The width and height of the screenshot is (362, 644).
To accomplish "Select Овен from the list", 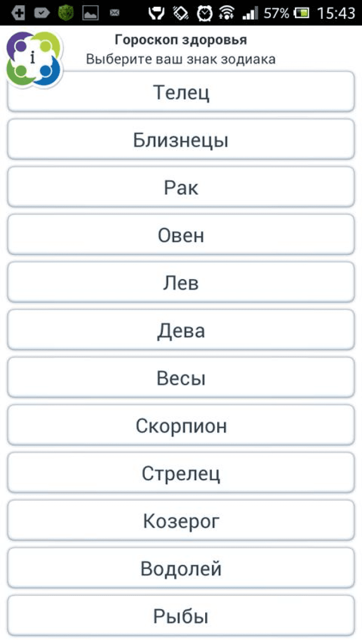I will tap(181, 235).
